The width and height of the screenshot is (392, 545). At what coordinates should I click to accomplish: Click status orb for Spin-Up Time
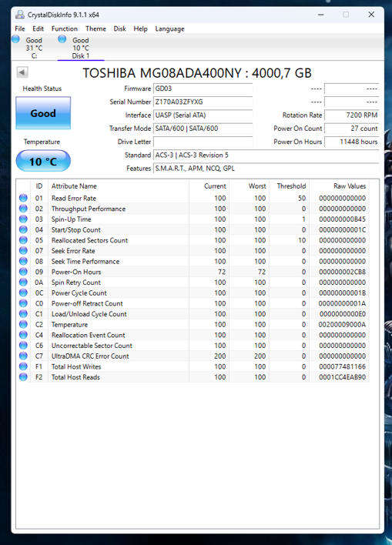coord(23,219)
